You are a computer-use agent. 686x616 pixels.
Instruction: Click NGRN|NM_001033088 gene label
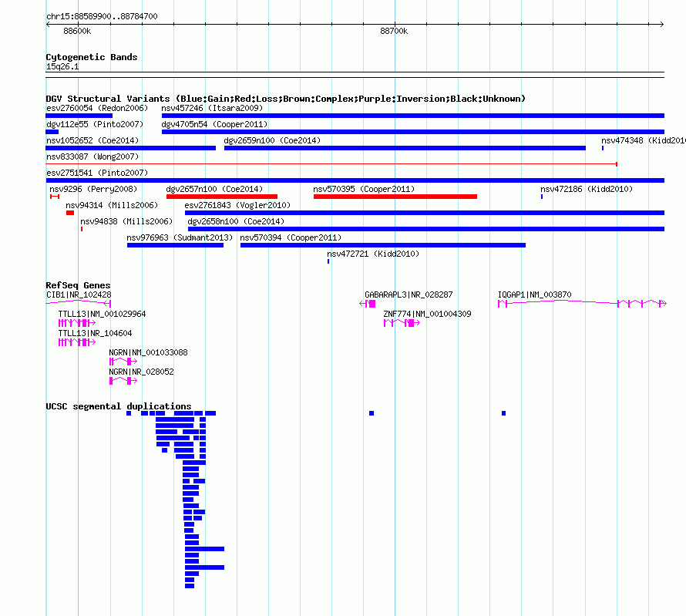[x=148, y=352]
